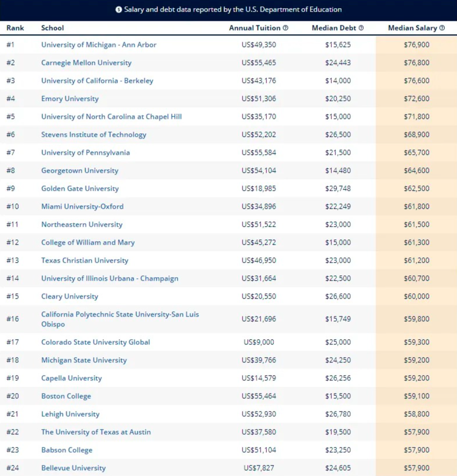This screenshot has width=457, height=476.
Task: Click the dollar icon in the banner
Action: (118, 10)
